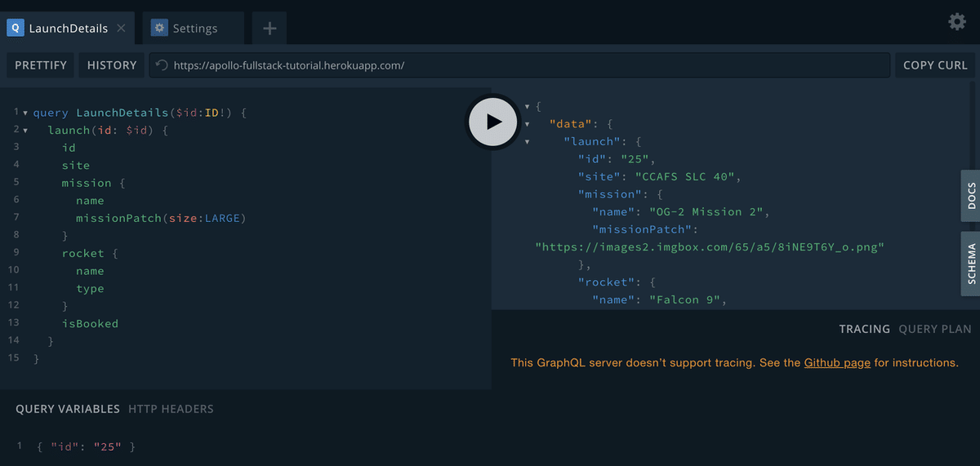Switch to the Settings tab
Viewport: 980px width, 466px height.
tap(194, 29)
